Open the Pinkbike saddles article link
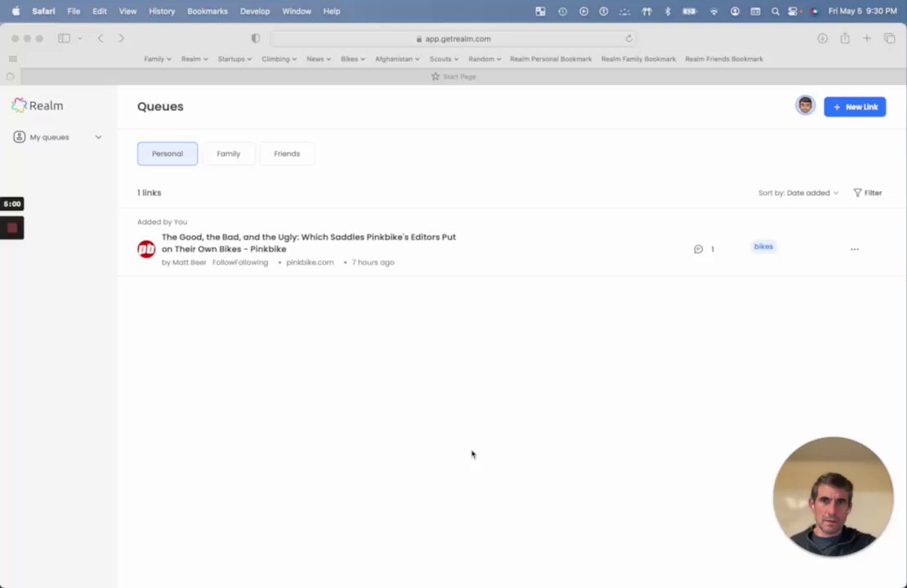The height and width of the screenshot is (588, 907). click(x=308, y=243)
